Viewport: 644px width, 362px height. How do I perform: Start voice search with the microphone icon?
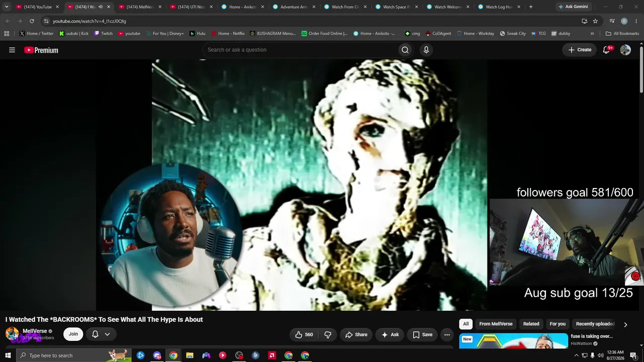[426, 50]
